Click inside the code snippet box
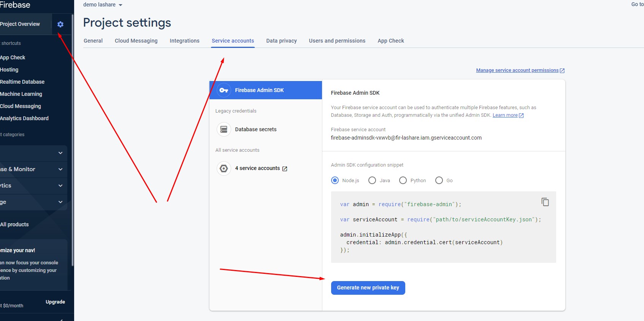Image resolution: width=644 pixels, height=321 pixels. pos(443,227)
